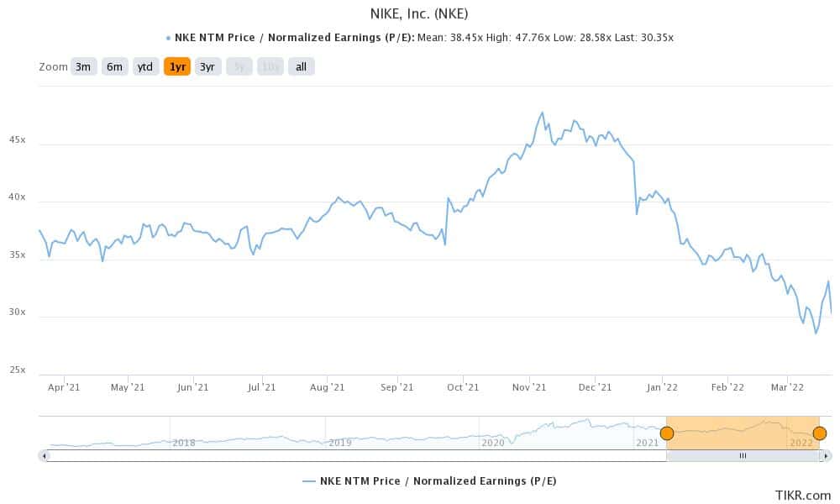Click the Jan '22 x-axis label
This screenshot has width=840, height=504.
tap(662, 387)
